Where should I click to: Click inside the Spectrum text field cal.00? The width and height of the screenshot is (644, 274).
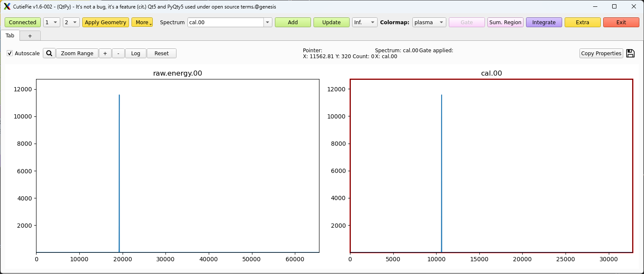click(226, 23)
